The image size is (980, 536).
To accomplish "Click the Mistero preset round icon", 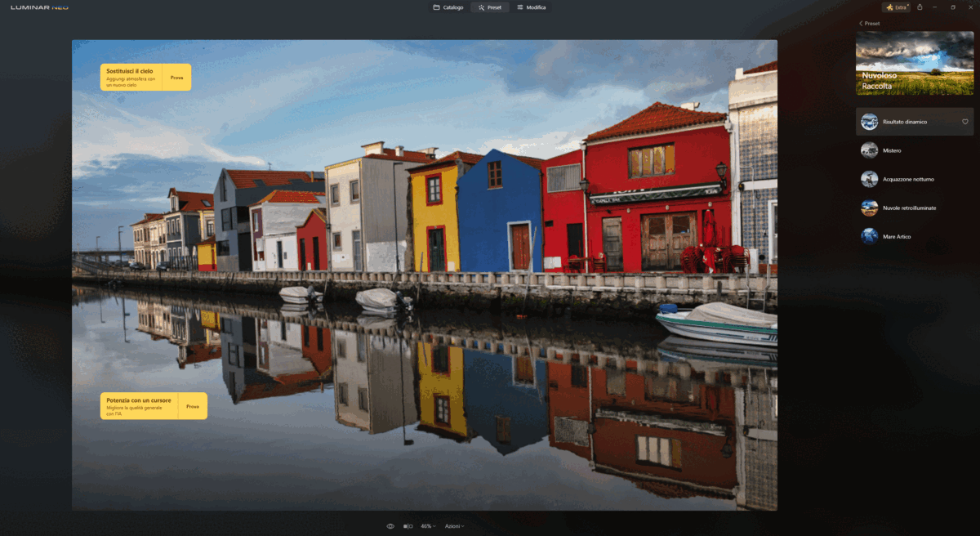I will point(870,150).
